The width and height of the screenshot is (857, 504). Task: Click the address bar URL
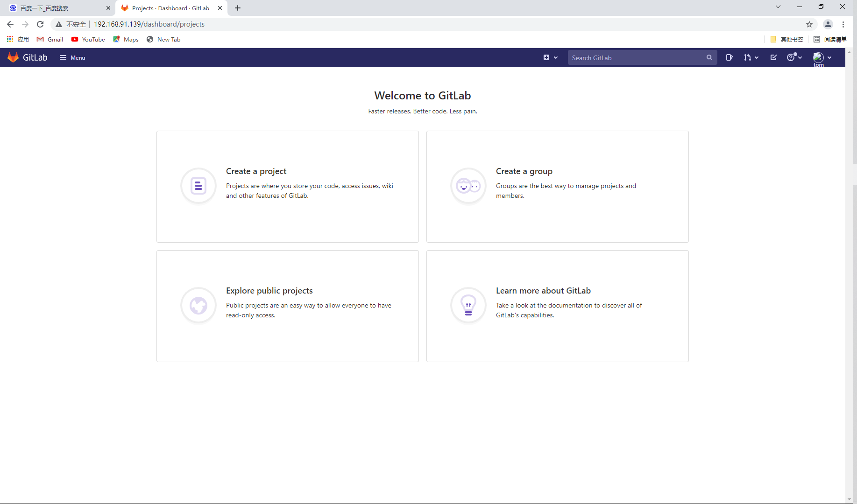(149, 24)
